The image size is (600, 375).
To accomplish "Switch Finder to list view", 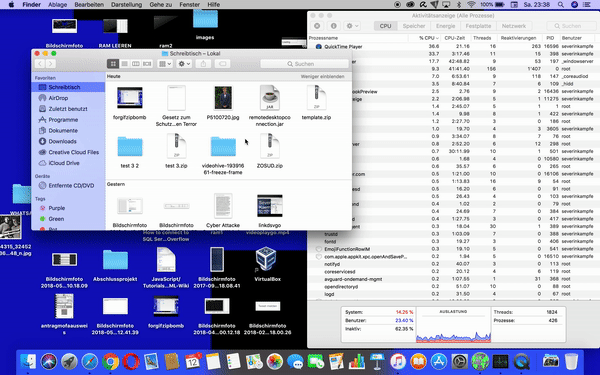I will pyautogui.click(x=124, y=64).
